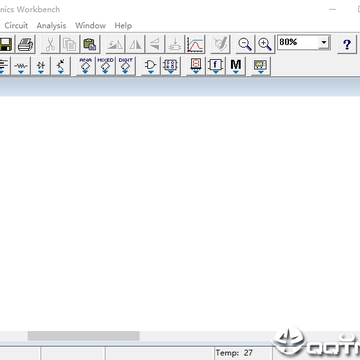Open the Window menu

click(x=90, y=26)
